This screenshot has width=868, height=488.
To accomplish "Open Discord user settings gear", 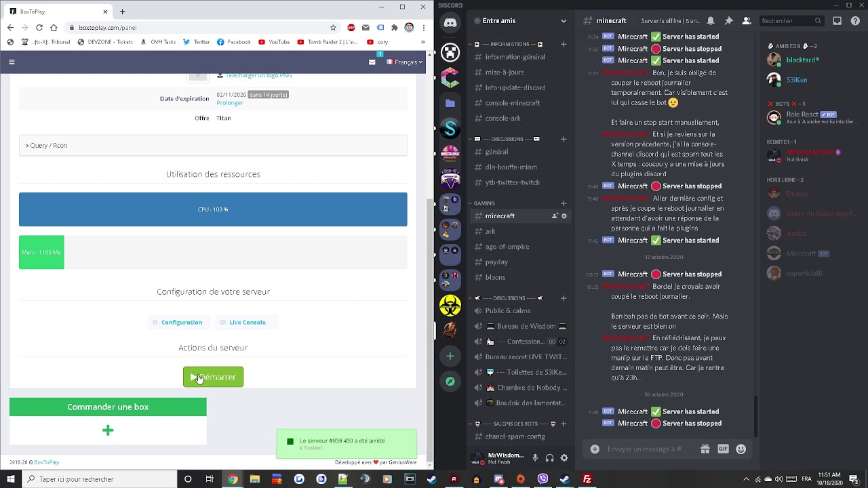I will tap(564, 458).
